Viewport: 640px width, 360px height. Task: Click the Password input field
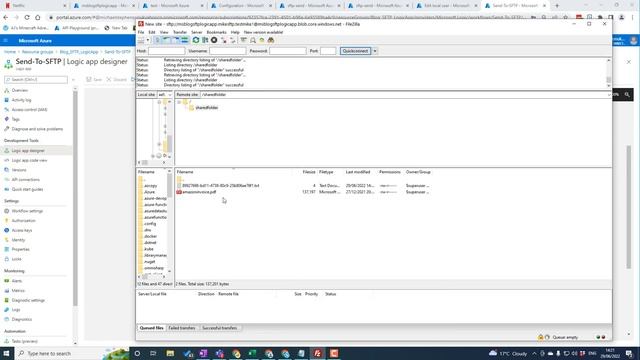click(288, 51)
